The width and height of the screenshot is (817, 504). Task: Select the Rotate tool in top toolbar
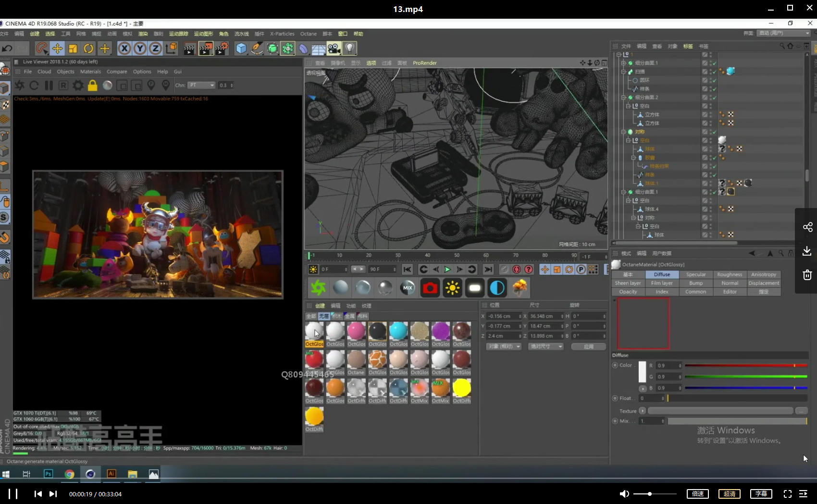tap(88, 49)
